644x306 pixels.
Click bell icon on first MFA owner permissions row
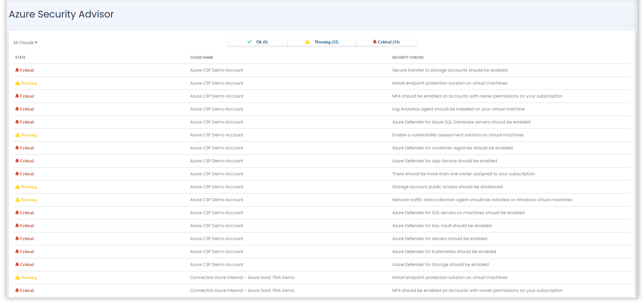[x=17, y=96]
